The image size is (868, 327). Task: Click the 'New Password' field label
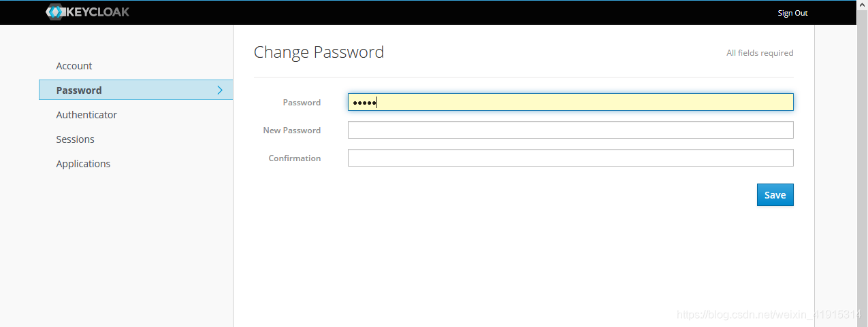(292, 131)
